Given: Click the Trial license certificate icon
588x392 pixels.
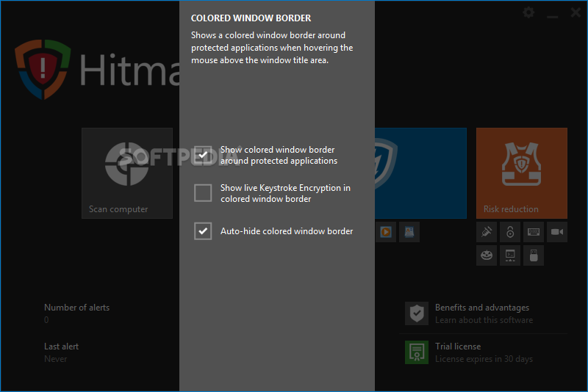Looking at the screenshot, I should [417, 352].
